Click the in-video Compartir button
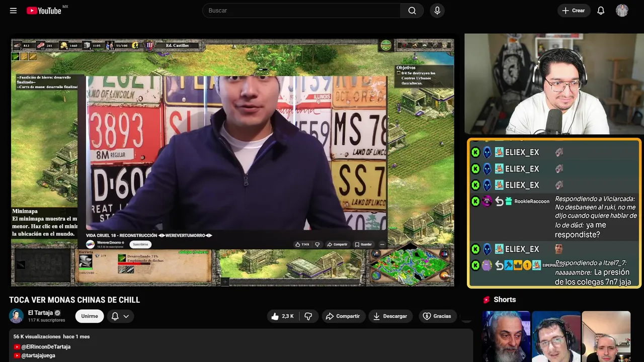This screenshot has height=362, width=644. [337, 244]
